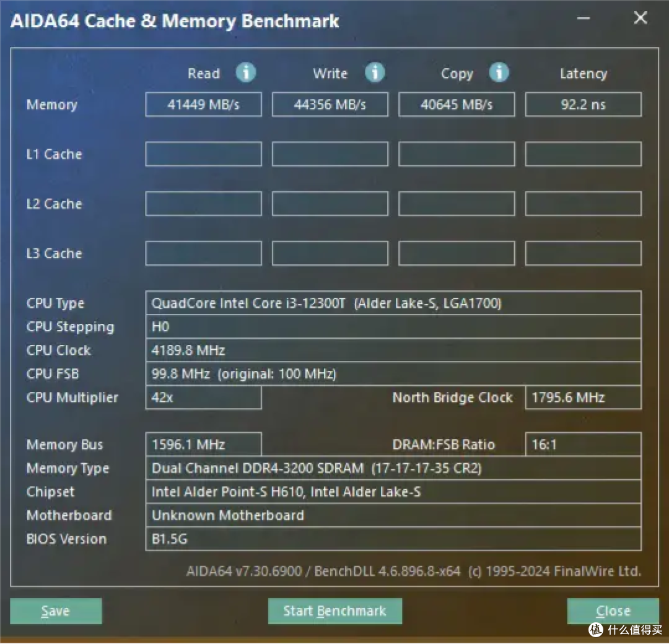Click the Latency column header
Screen dimensions: 669x644
(x=584, y=74)
